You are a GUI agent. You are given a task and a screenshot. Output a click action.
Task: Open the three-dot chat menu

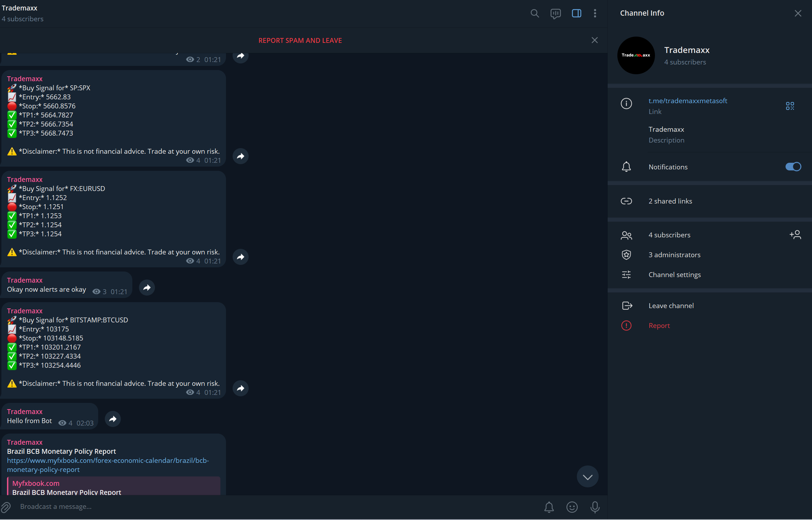pos(595,13)
